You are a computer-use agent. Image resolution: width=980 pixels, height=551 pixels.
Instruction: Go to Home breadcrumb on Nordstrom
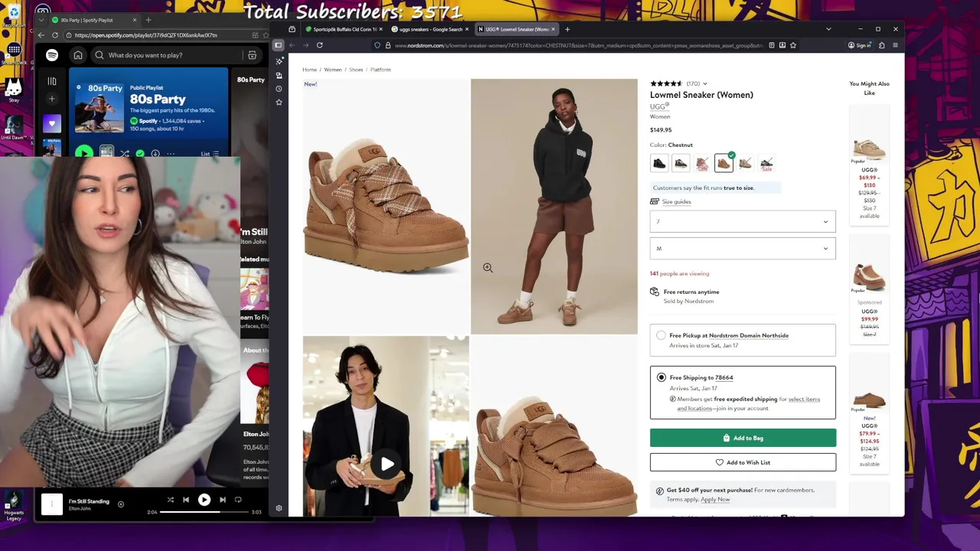coord(309,70)
